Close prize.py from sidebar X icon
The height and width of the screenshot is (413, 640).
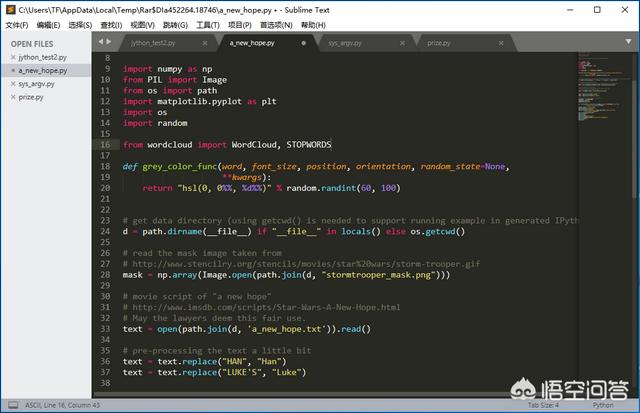tap(13, 97)
